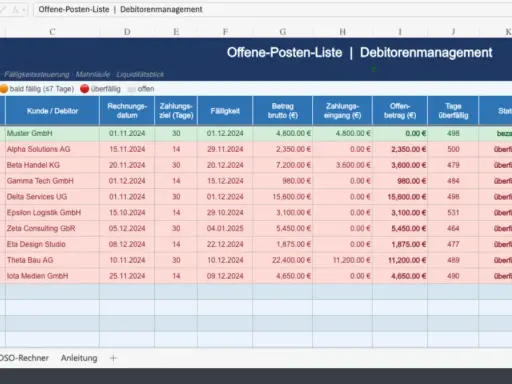
Task: Click the Zahlungsziel (Tage) header cell
Action: [x=176, y=111]
